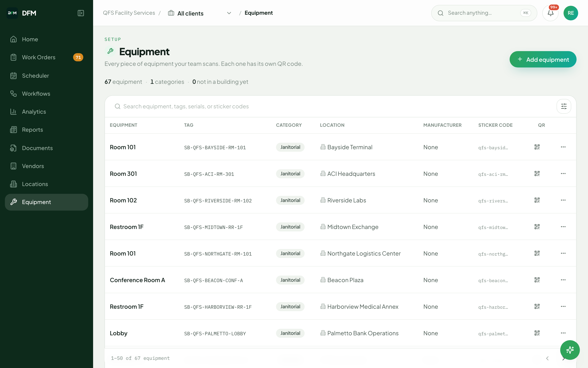
Task: Open Reports section
Action: [46, 130]
